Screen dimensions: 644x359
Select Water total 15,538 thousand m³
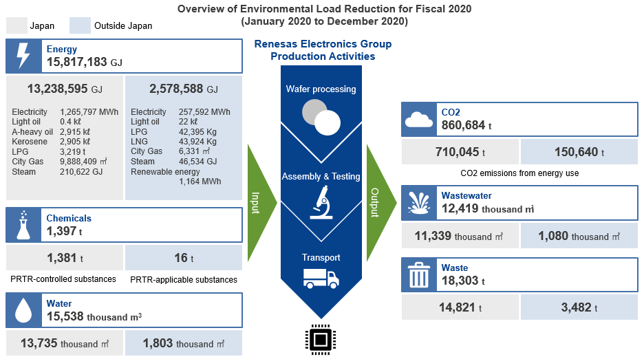click(94, 316)
